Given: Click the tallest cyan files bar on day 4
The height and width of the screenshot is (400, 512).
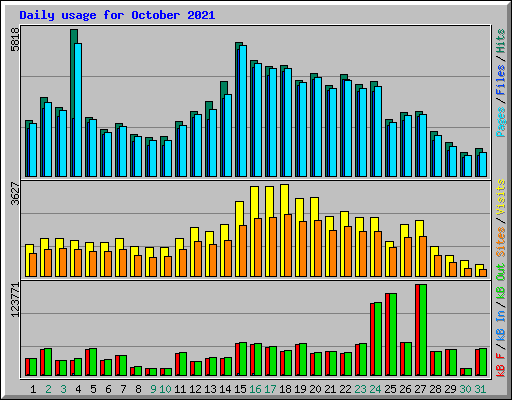Looking at the screenshot, I should point(78,110).
